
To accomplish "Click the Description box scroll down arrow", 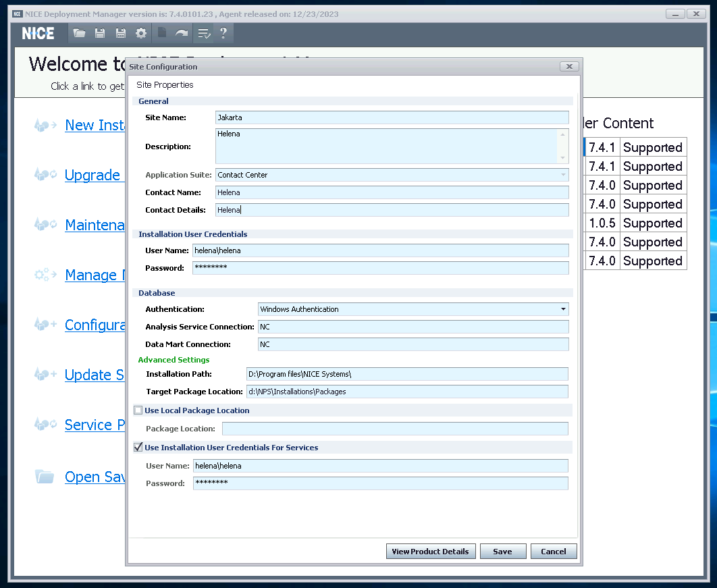I will tap(563, 158).
